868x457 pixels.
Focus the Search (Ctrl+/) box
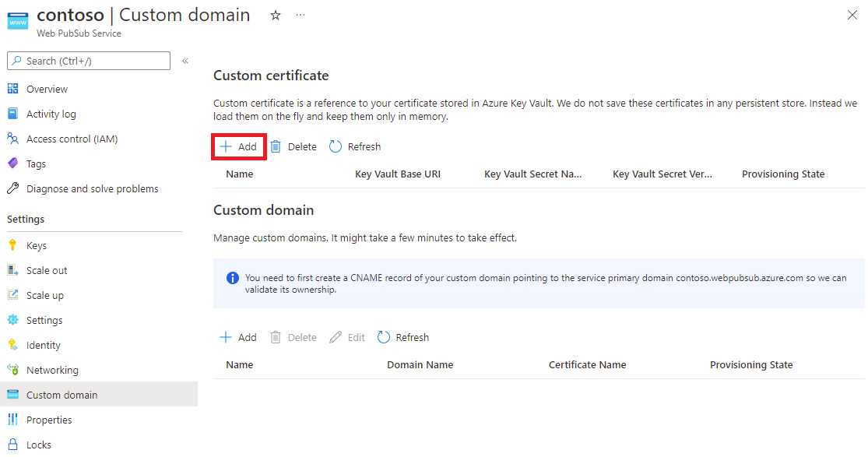click(89, 61)
